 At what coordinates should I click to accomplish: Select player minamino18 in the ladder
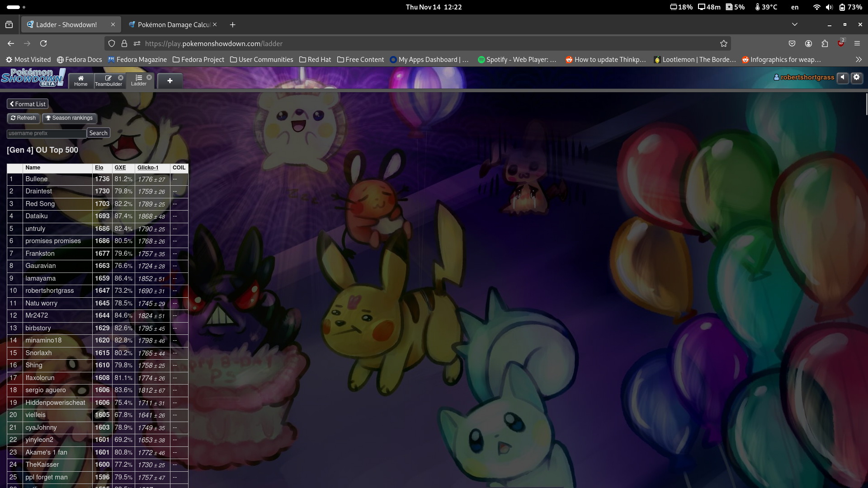coord(43,340)
